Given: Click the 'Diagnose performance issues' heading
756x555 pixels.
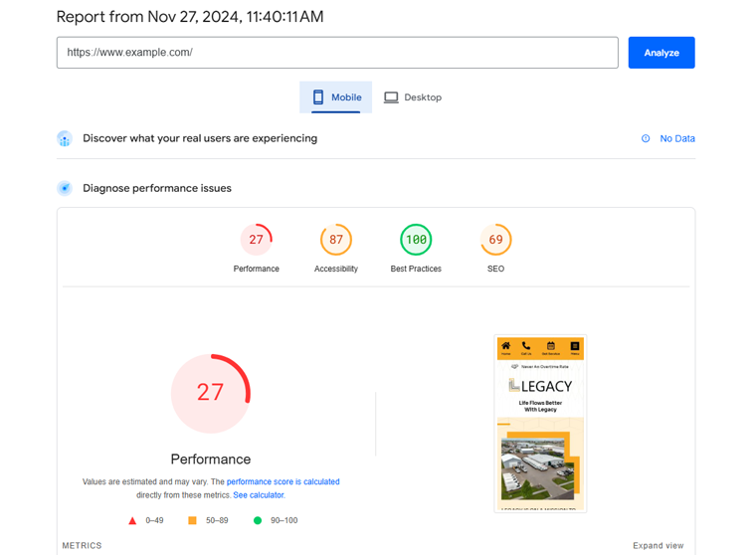Looking at the screenshot, I should pyautogui.click(x=157, y=188).
